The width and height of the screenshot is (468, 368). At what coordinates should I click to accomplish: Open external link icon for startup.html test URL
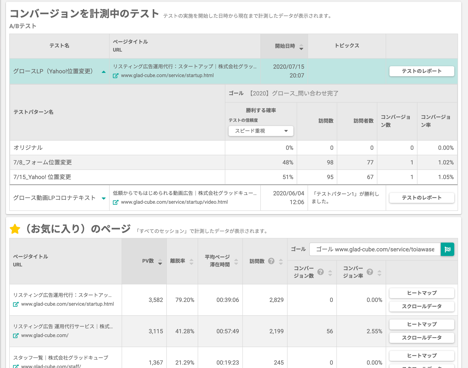click(116, 76)
